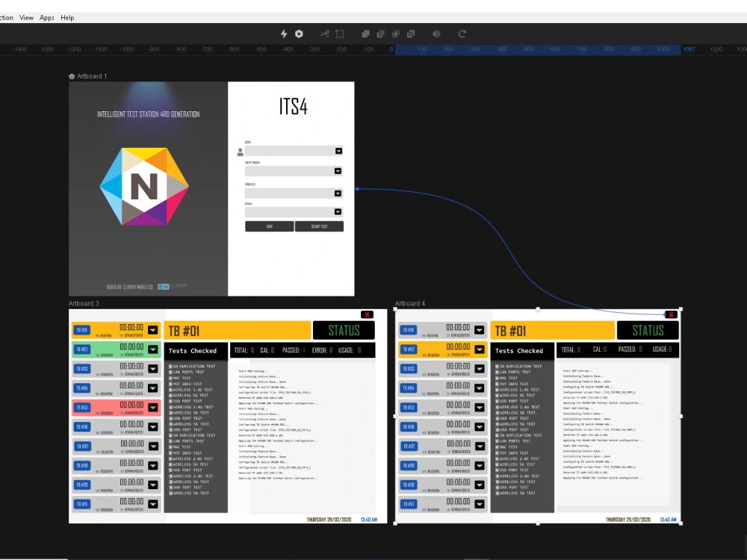Click the blue TB #04 badge in Artboard 4
Viewport: 747px width, 560px height.
[409, 388]
